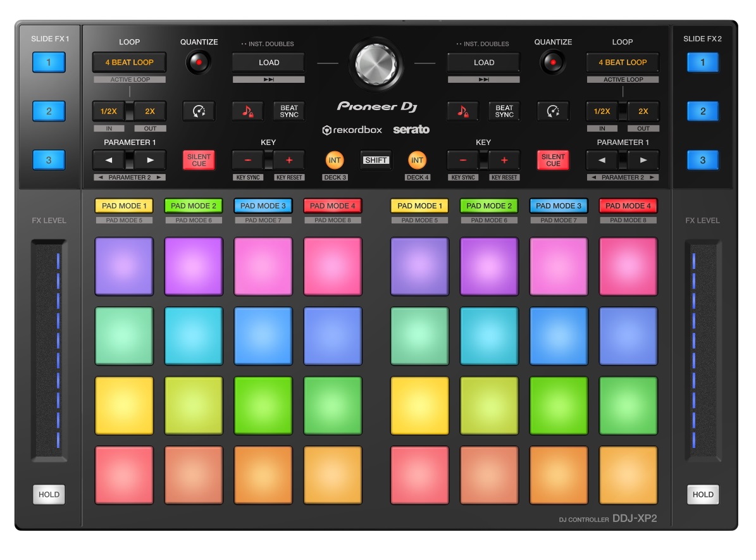Toggle the left deck Quantize button
This screenshot has height=560, width=756.
pos(199,62)
